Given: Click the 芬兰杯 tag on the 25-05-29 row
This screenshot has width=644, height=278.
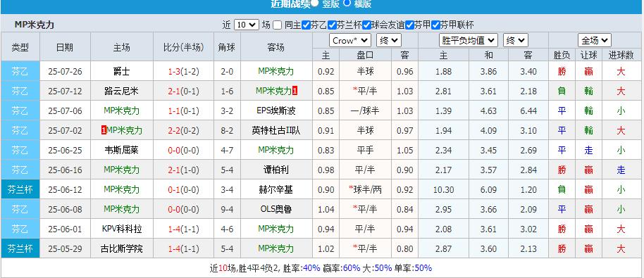Looking at the screenshot, I should [x=20, y=248].
